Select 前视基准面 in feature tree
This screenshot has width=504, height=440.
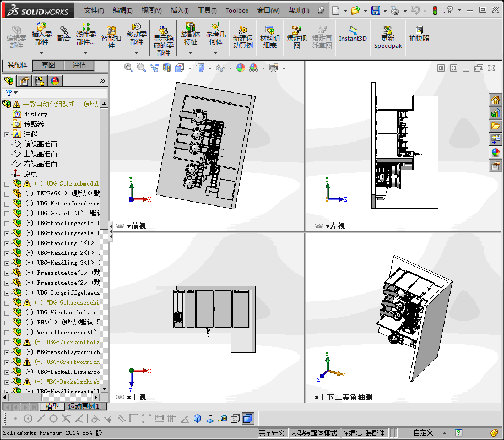click(41, 144)
